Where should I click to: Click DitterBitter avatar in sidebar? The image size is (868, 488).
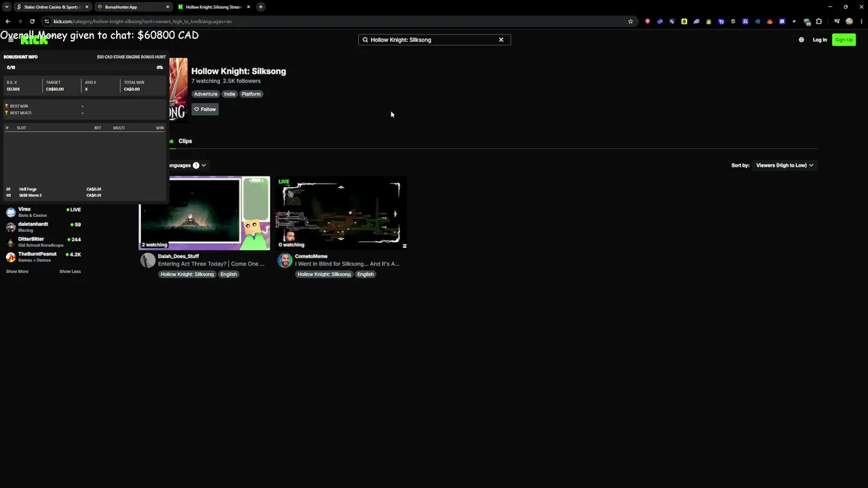tap(11, 241)
